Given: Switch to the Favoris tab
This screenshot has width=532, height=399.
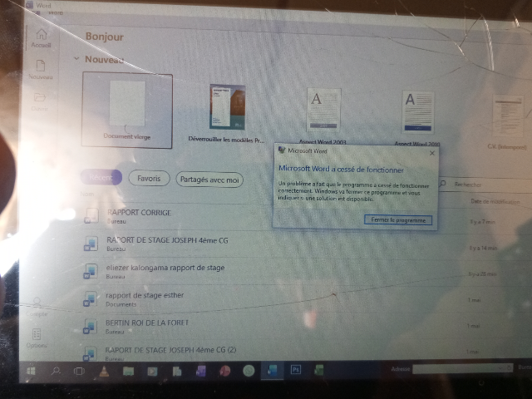Looking at the screenshot, I should coord(149,179).
